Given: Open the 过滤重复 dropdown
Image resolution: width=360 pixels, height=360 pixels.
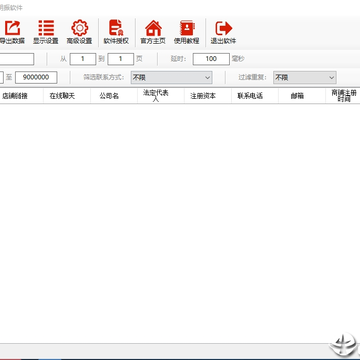Looking at the screenshot, I should coord(305,77).
